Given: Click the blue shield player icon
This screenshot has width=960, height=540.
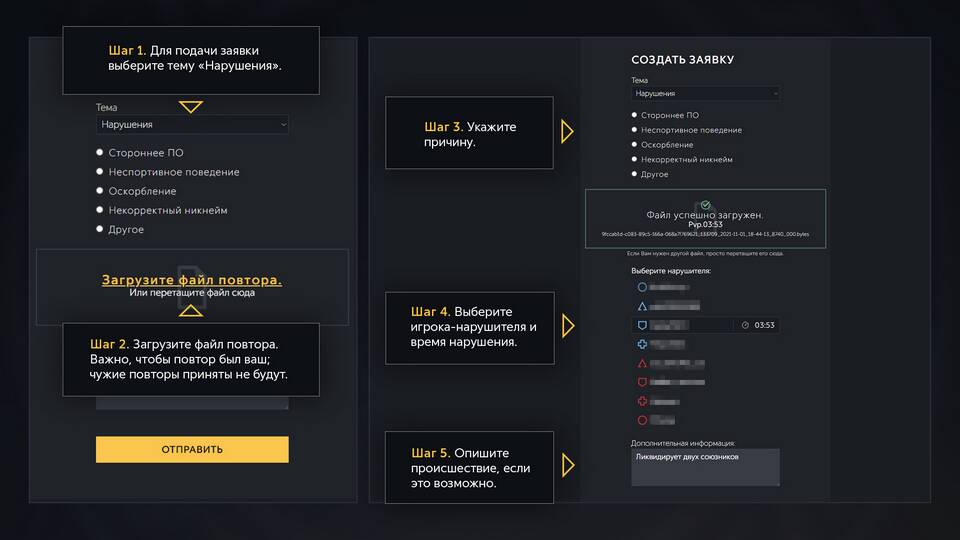Looking at the screenshot, I should click(642, 325).
